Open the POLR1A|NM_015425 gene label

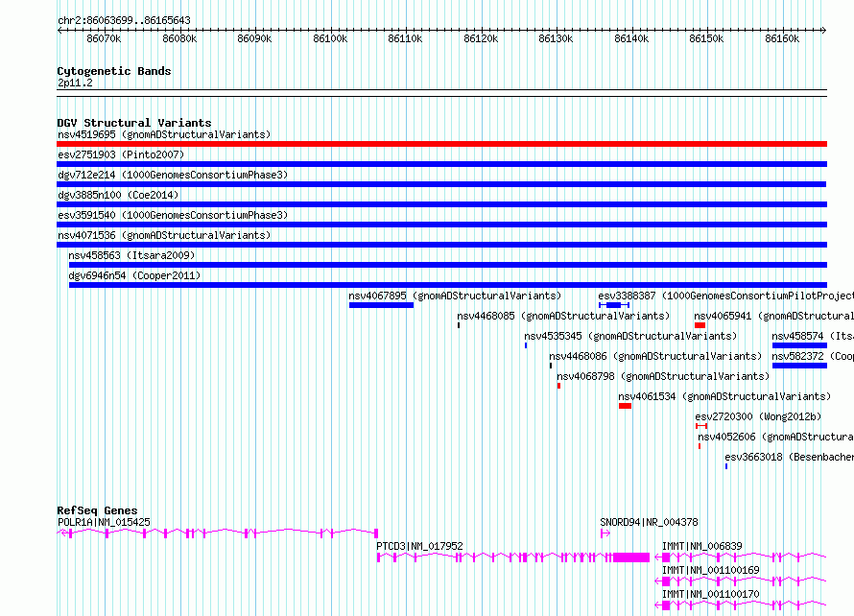click(104, 522)
